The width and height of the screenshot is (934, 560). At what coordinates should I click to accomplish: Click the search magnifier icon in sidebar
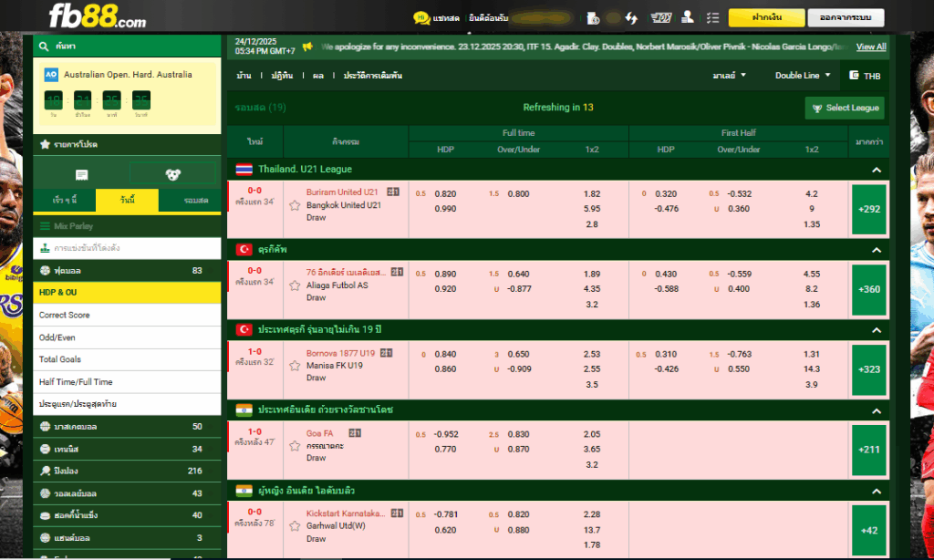(x=44, y=46)
